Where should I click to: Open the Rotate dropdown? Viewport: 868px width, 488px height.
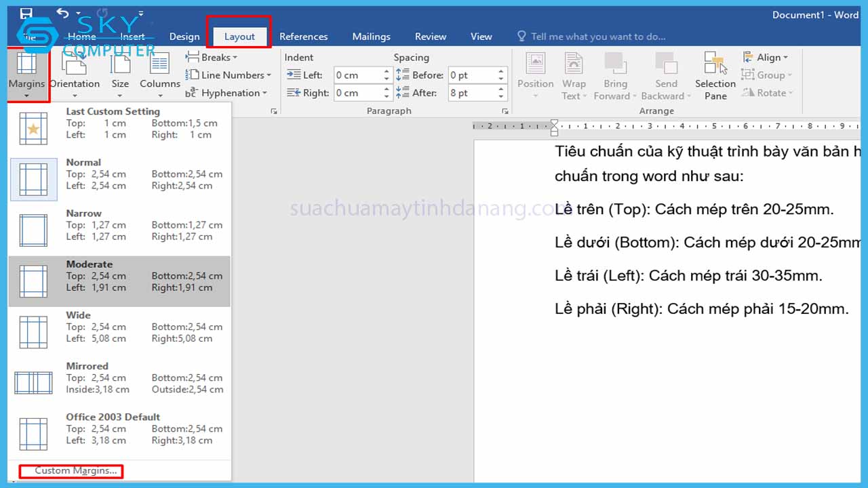click(x=766, y=93)
